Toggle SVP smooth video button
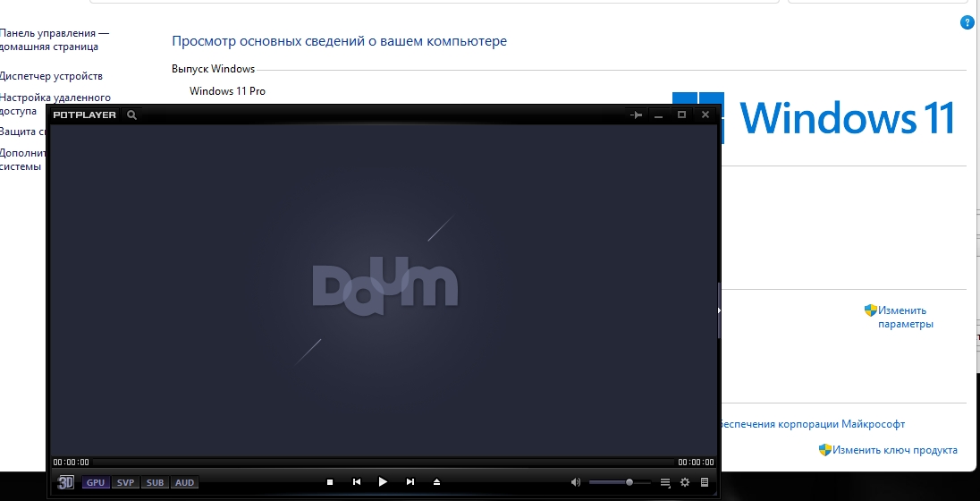The height and width of the screenshot is (501, 980). (125, 482)
